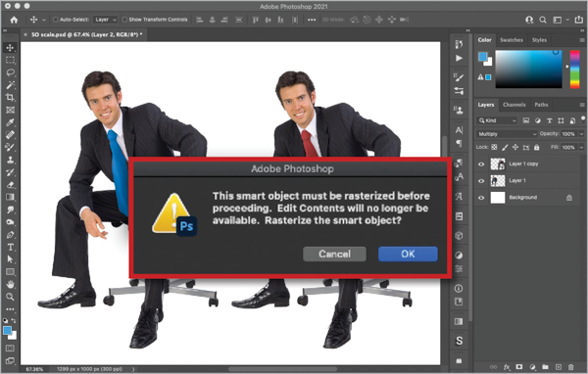The height and width of the screenshot is (374, 588).
Task: Open the Glyphs panel icon
Action: (459, 197)
